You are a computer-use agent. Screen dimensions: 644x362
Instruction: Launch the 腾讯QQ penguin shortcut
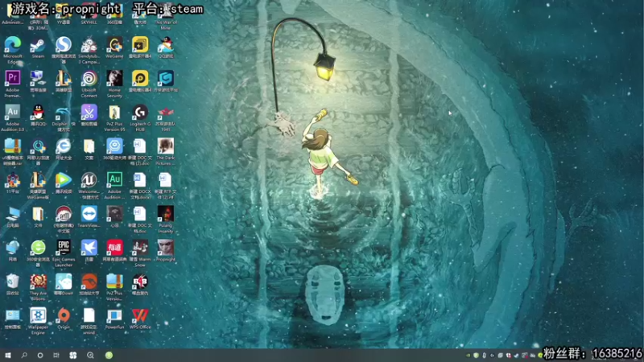(x=38, y=113)
